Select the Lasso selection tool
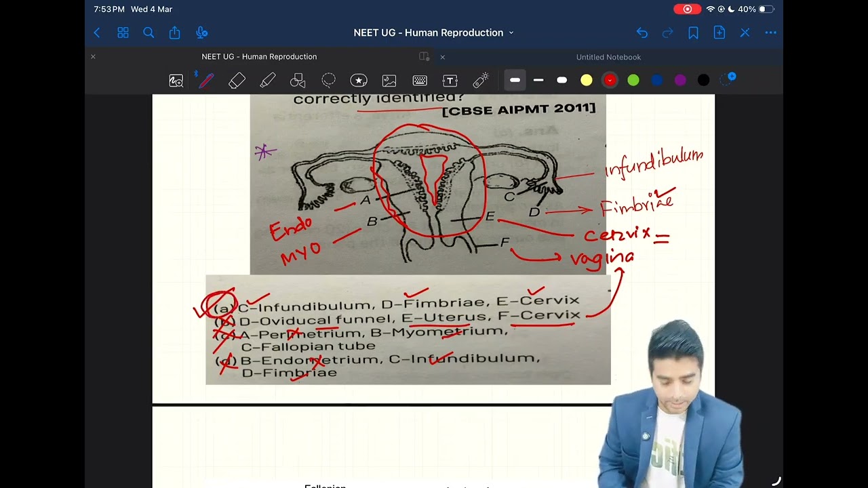This screenshot has height=488, width=868. click(x=328, y=81)
